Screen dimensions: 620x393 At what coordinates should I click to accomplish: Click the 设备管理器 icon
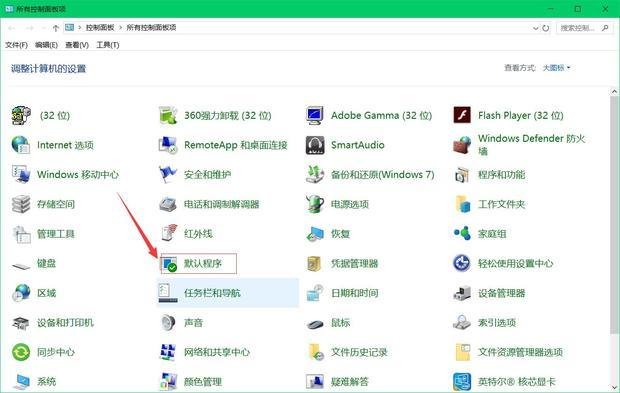pos(462,293)
